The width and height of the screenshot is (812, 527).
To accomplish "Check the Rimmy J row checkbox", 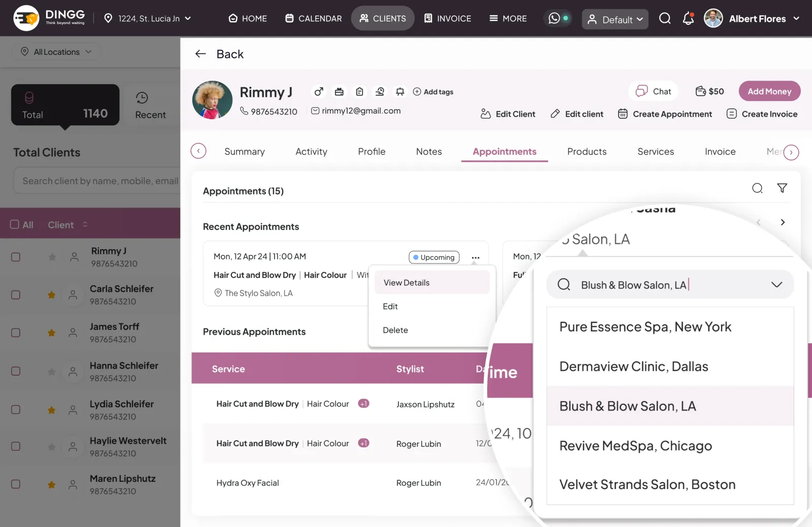I will pos(16,257).
